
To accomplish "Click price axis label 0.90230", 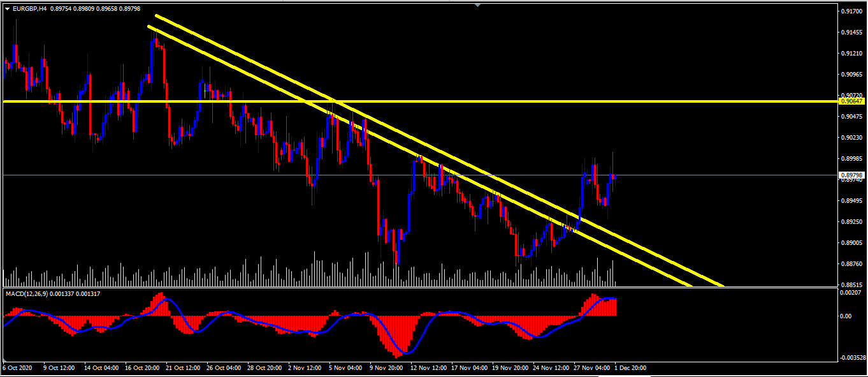I will pos(852,137).
